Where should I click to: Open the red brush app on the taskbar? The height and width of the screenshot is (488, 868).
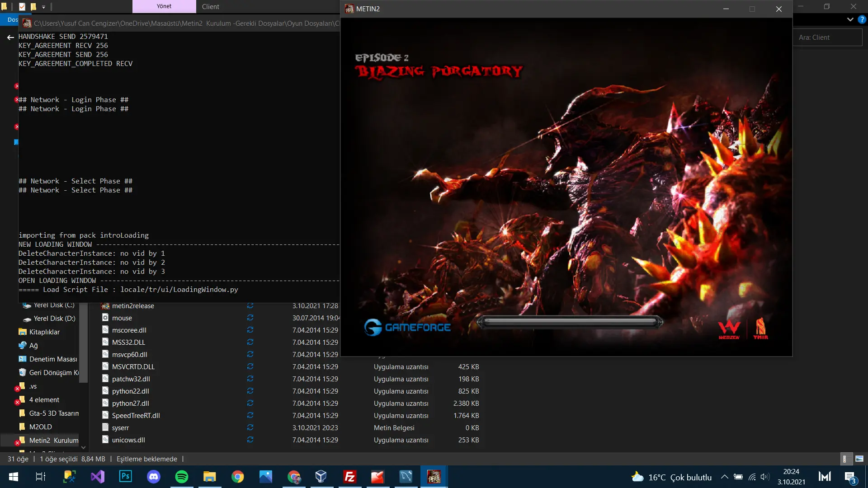(x=378, y=477)
